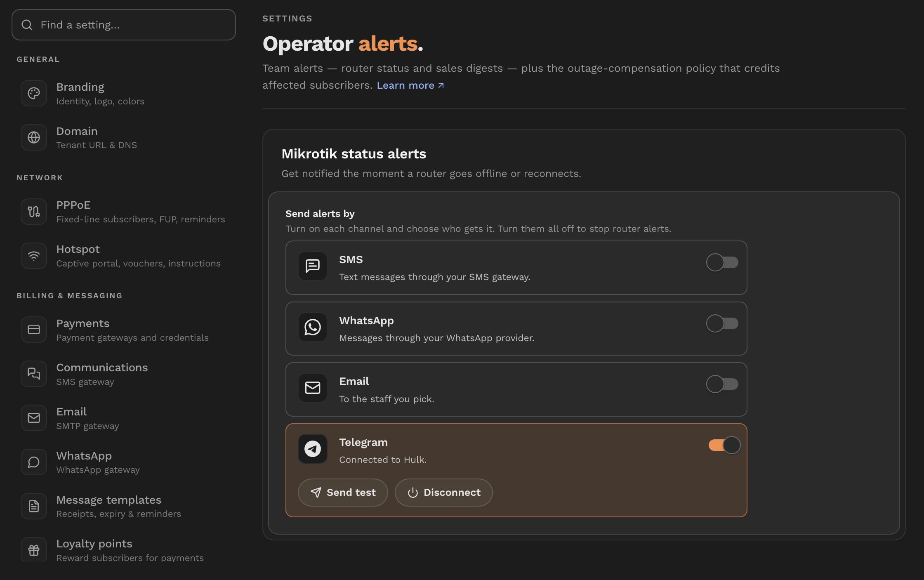Click the Hotspot wifi icon
The height and width of the screenshot is (580, 924).
(x=34, y=256)
